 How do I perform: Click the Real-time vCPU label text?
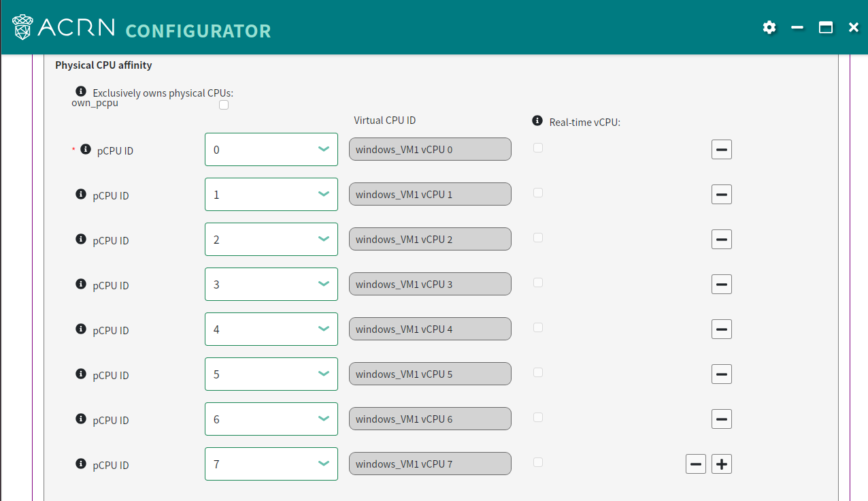(585, 123)
